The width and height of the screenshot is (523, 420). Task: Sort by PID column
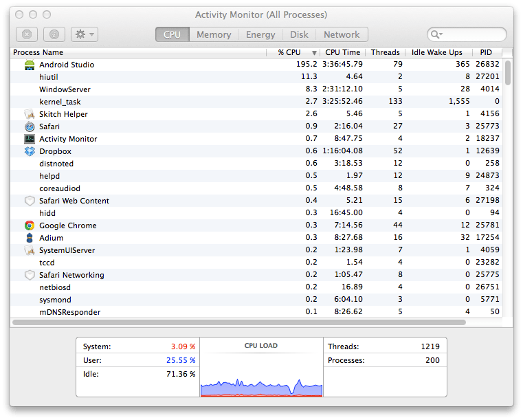tap(486, 52)
